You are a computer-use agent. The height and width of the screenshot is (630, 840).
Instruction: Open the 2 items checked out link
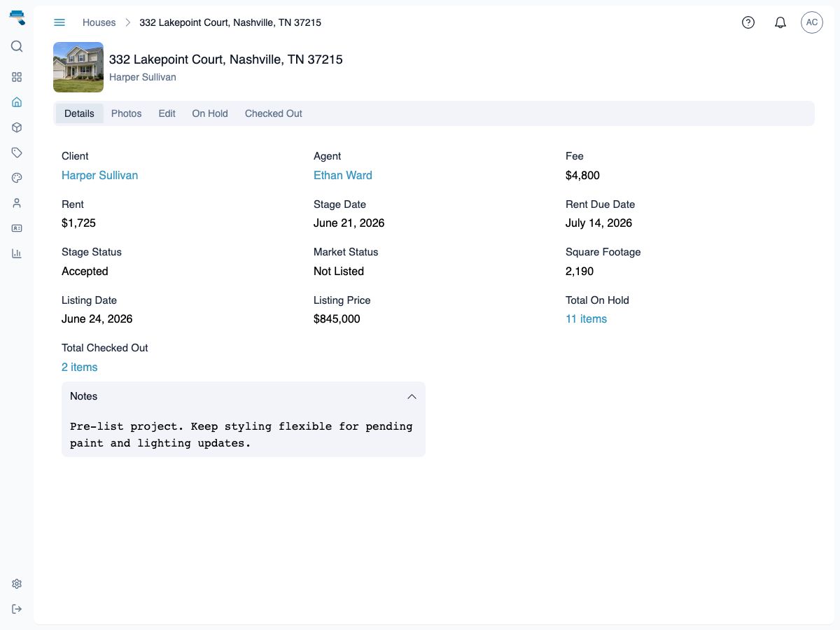(80, 367)
